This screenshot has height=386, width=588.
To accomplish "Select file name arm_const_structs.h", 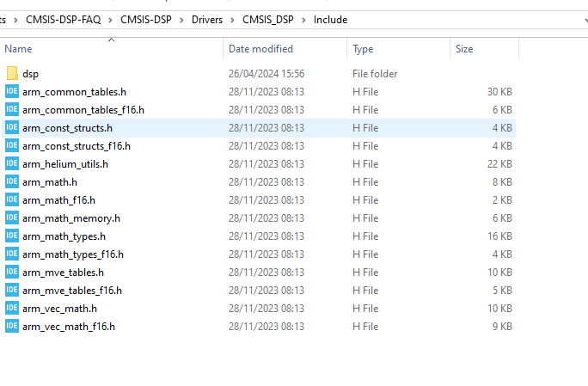I will tap(68, 128).
